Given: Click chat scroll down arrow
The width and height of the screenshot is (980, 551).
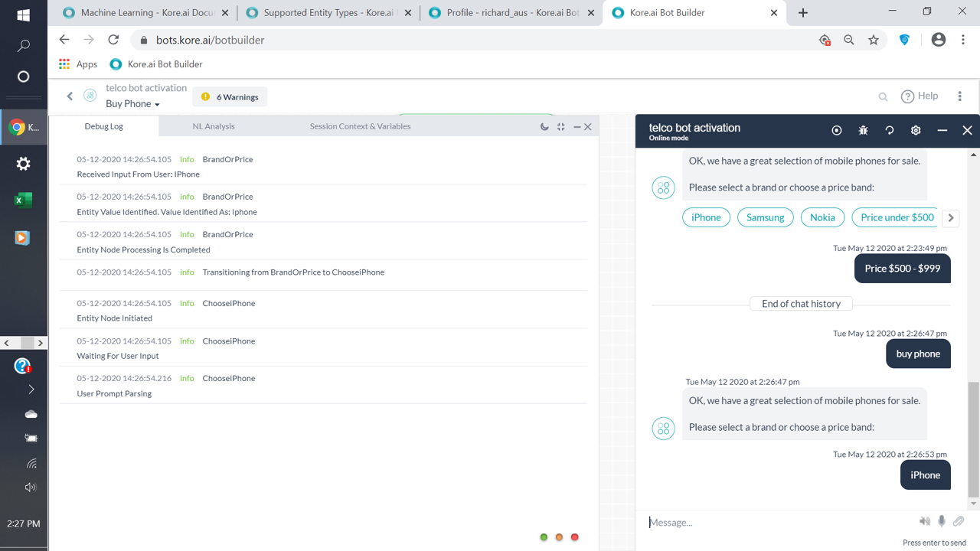Looking at the screenshot, I should [973, 504].
